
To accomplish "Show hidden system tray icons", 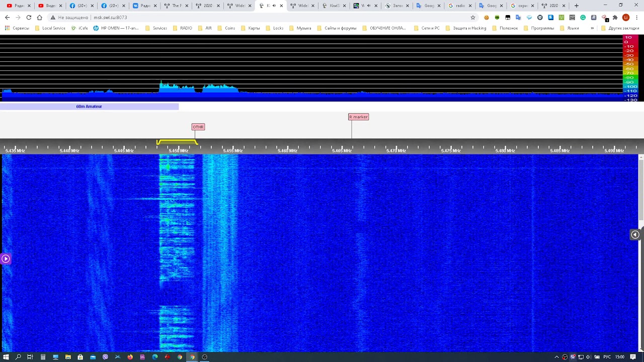I will point(556,357).
